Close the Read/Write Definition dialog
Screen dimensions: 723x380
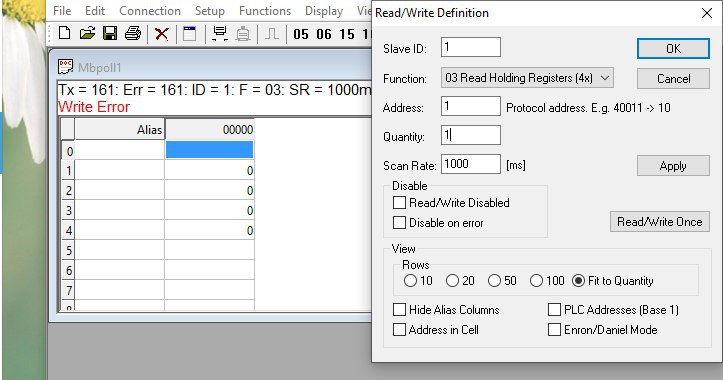707,13
